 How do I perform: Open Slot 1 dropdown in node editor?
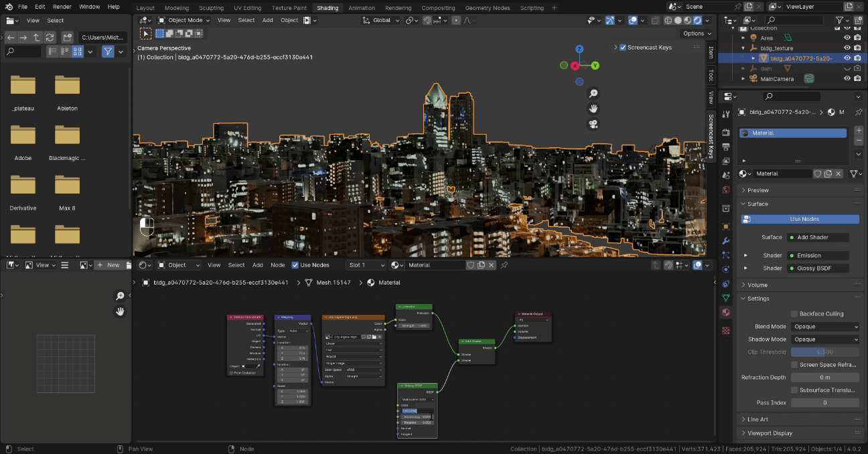(x=366, y=265)
